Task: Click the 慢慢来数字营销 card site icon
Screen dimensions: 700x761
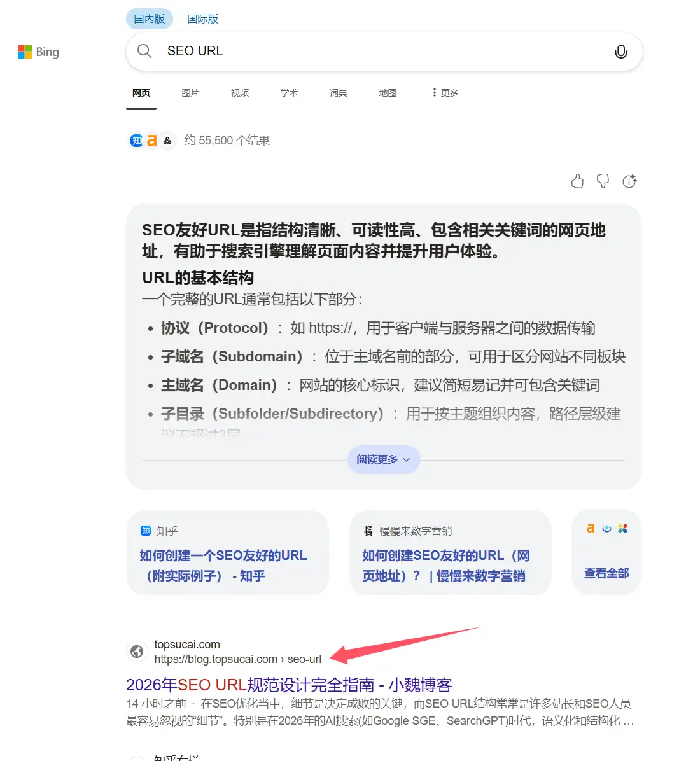Action: pos(368,531)
